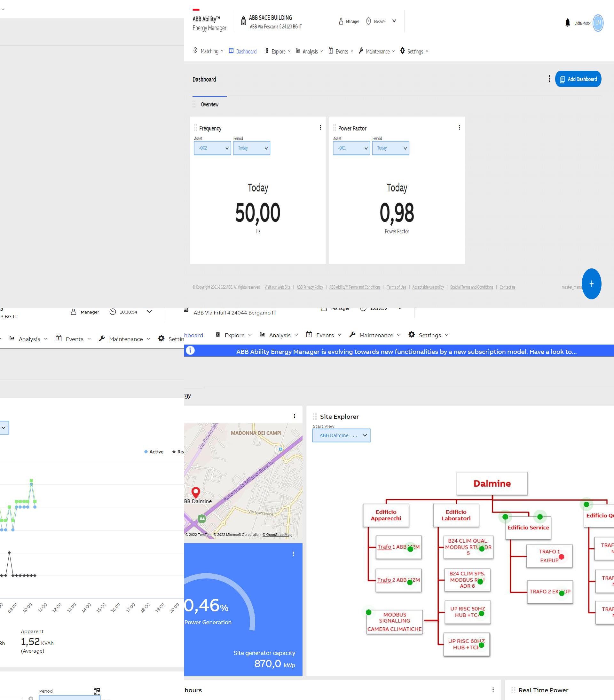Open the Matching menu
The width and height of the screenshot is (614, 700).
tap(209, 51)
